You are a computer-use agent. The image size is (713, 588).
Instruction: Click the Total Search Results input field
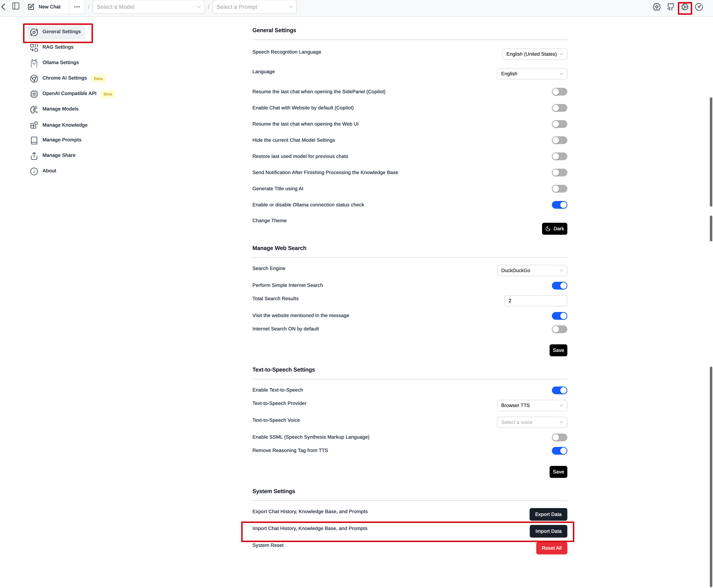click(535, 300)
